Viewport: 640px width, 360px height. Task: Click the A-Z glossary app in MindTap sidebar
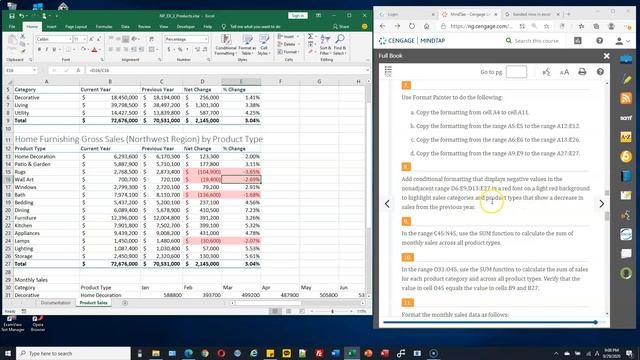coord(626,137)
